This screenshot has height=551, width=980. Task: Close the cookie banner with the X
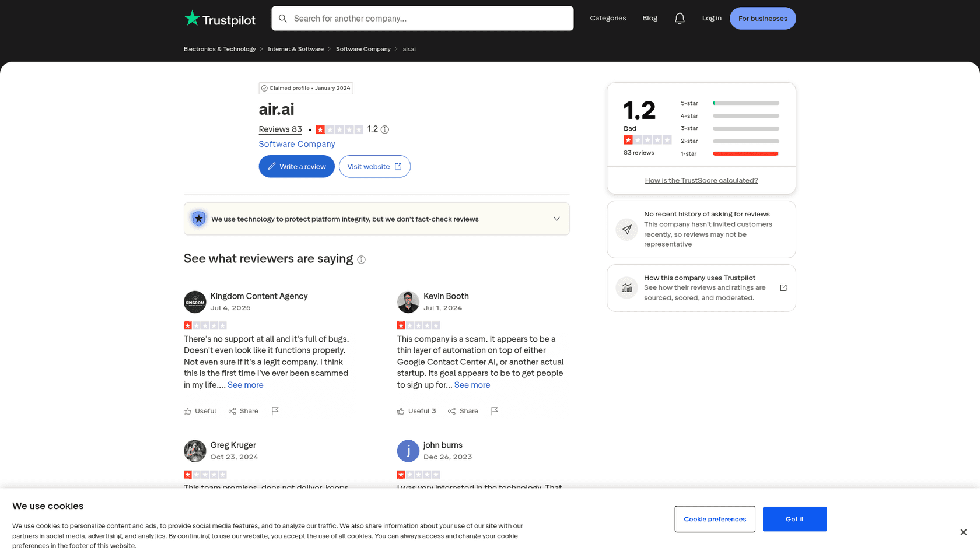(x=964, y=532)
